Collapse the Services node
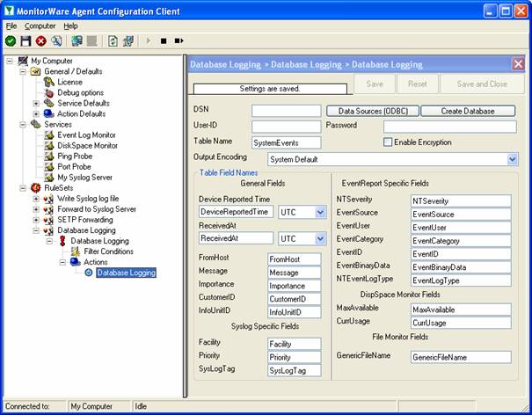Viewport: 532px width, 415px height. (23, 125)
